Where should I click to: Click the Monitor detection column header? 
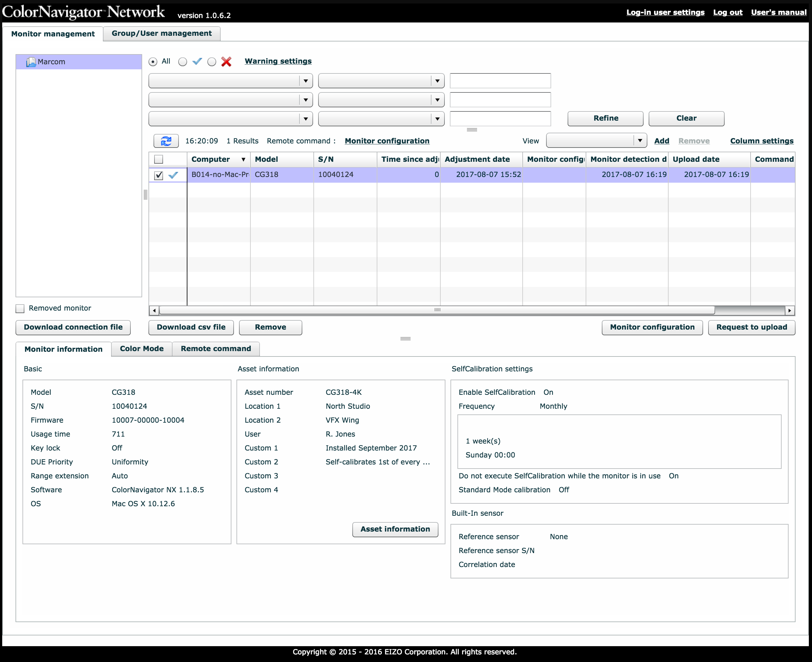pyautogui.click(x=627, y=159)
